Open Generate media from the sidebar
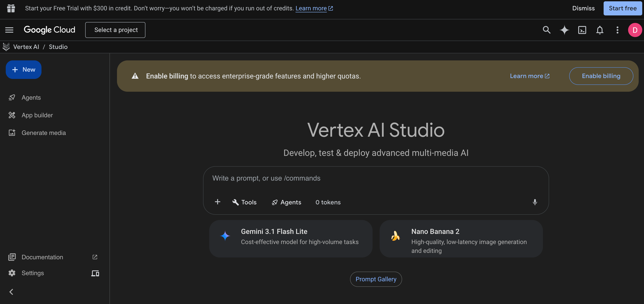 coord(43,133)
